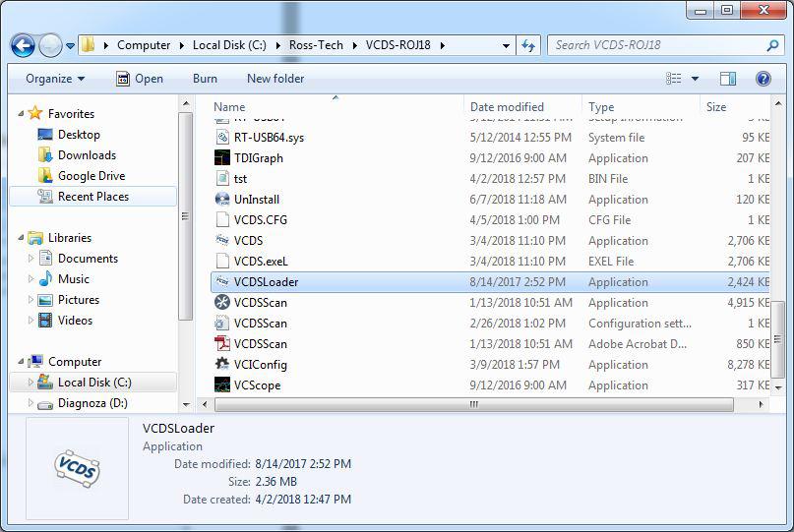This screenshot has height=532, width=794.
Task: Click the navigation pane scroll-down arrow
Action: (x=186, y=405)
